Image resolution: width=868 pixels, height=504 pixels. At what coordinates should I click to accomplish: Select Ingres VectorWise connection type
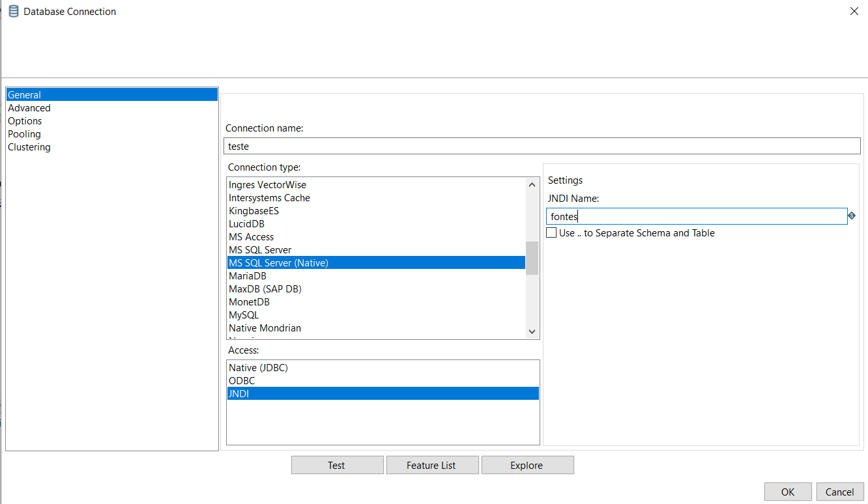pos(376,184)
